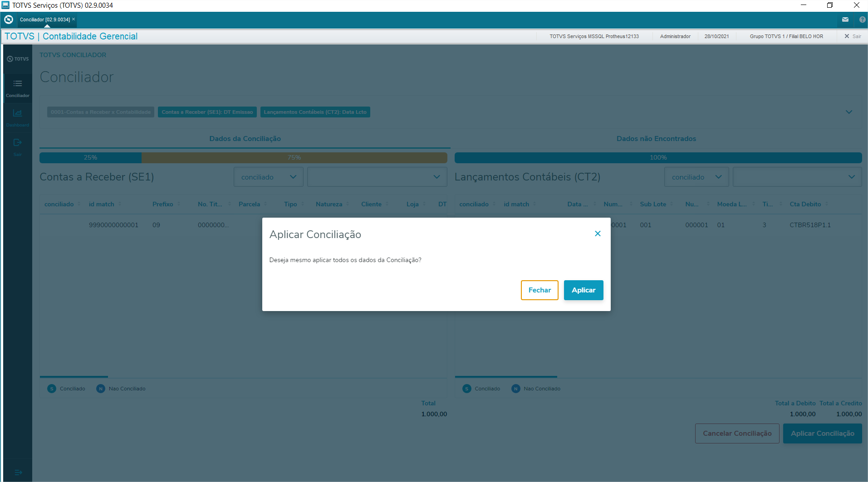Click Grupo TOTVS 1 / Filial BELO HOR
The image size is (868, 482).
pyautogui.click(x=786, y=36)
